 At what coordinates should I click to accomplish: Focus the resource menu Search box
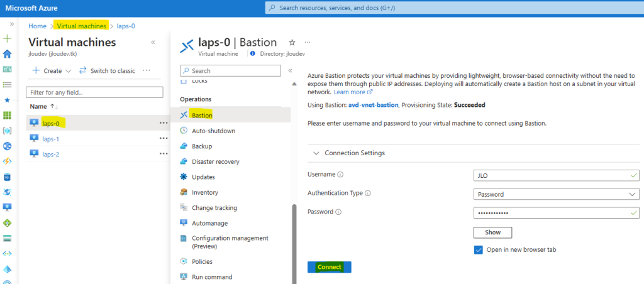tap(230, 70)
